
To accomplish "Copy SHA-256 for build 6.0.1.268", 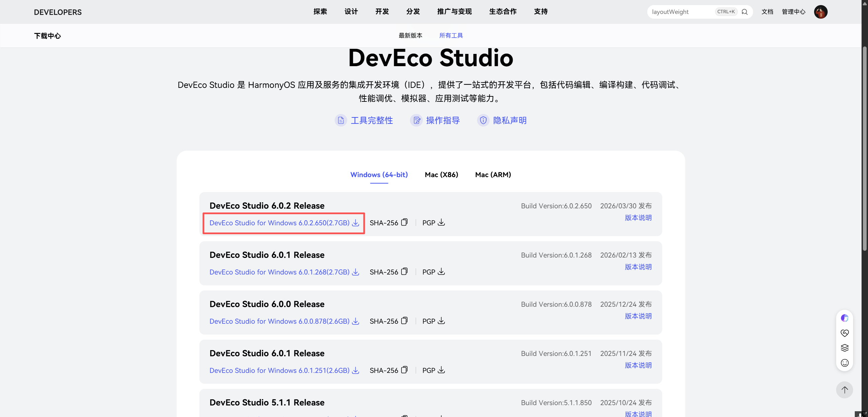I will click(404, 271).
